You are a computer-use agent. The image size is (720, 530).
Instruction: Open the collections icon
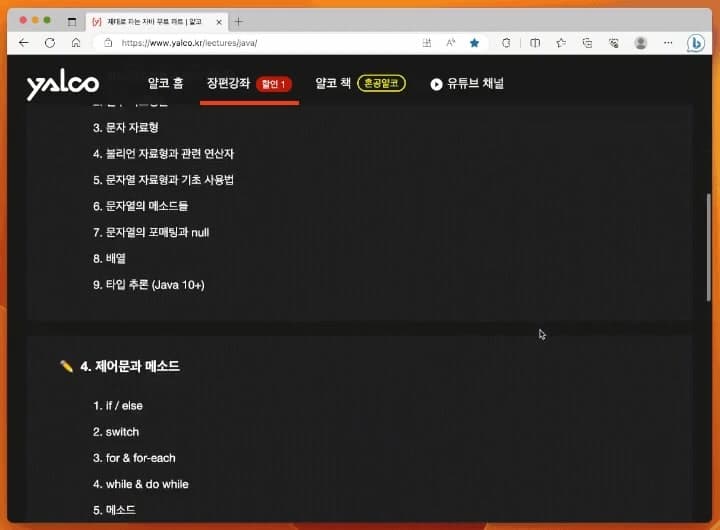(x=587, y=43)
